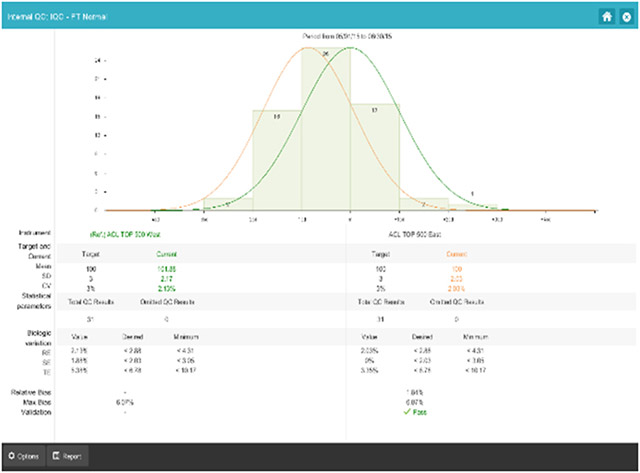The width and height of the screenshot is (640, 473).
Task: Click the tallest histogram bar in the chart
Action: pos(326,129)
